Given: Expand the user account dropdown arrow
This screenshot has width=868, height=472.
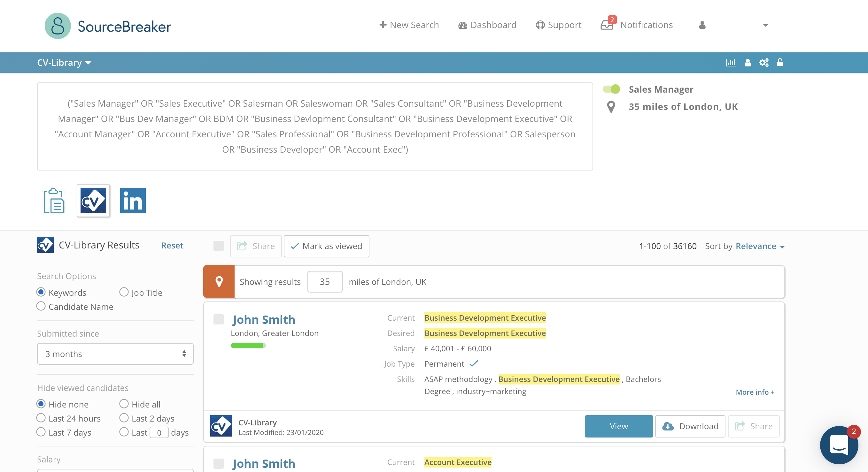Looking at the screenshot, I should (x=765, y=26).
